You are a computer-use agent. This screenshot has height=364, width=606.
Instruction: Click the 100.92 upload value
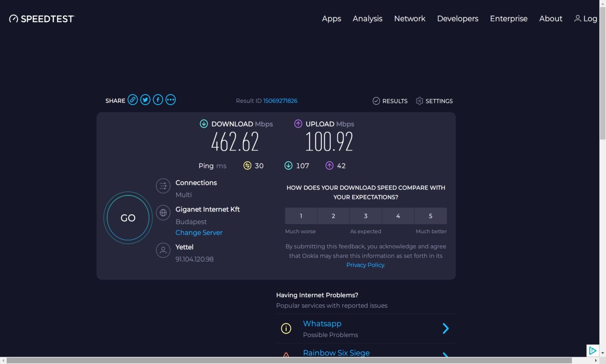pyautogui.click(x=329, y=142)
